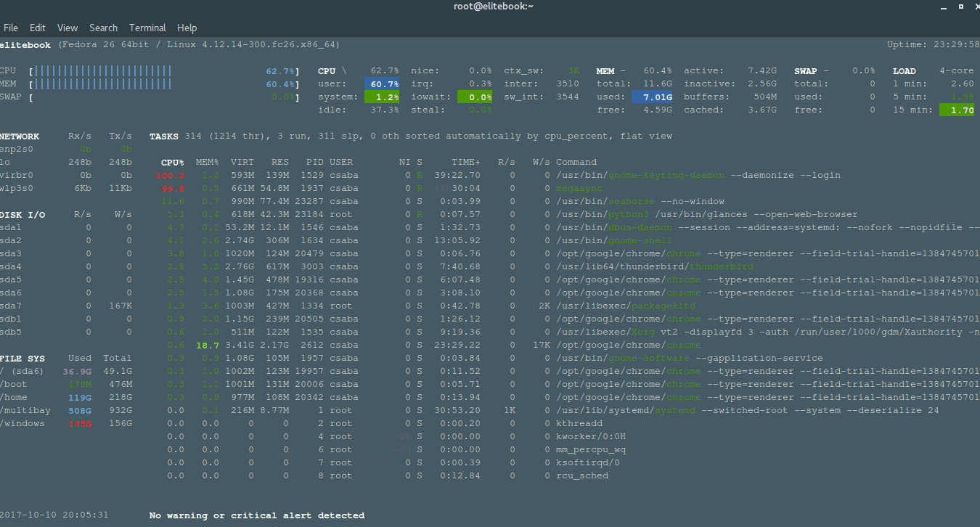Select the /windows filesystem row
This screenshot has height=527, width=980.
pyautogui.click(x=66, y=424)
